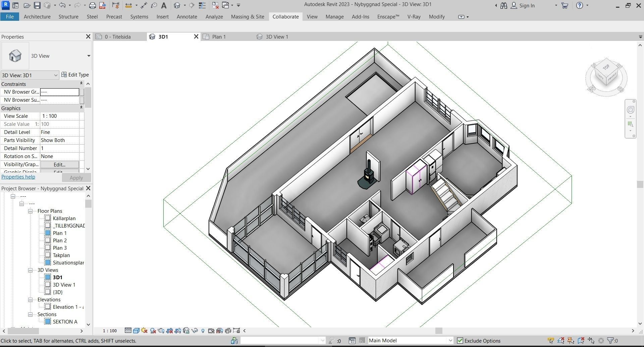Collapse the Graphics section in Properties

pos(81,107)
